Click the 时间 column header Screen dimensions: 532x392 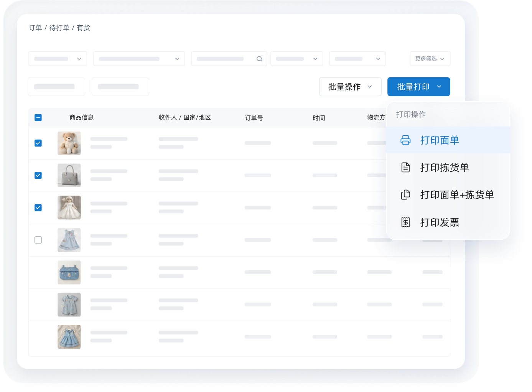click(319, 118)
